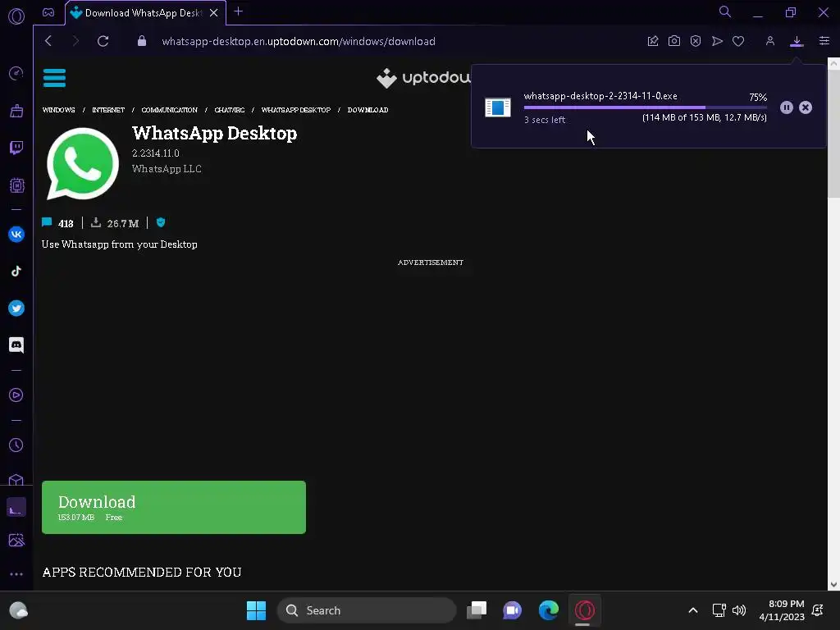
Task: Open the Opera menu logo
Action: 16,16
